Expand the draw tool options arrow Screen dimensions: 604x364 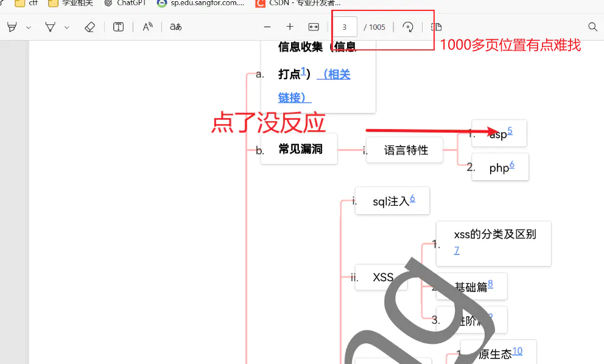coord(67,27)
